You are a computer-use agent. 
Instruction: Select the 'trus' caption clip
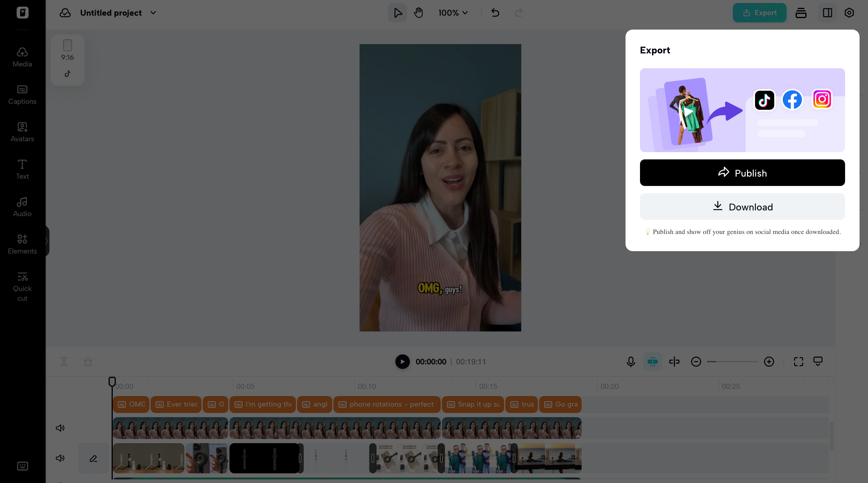coord(521,405)
